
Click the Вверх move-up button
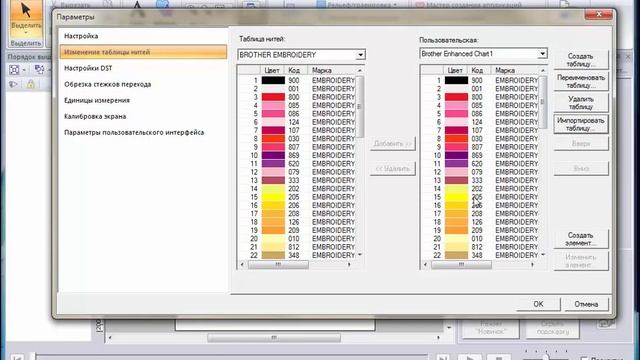(x=580, y=144)
